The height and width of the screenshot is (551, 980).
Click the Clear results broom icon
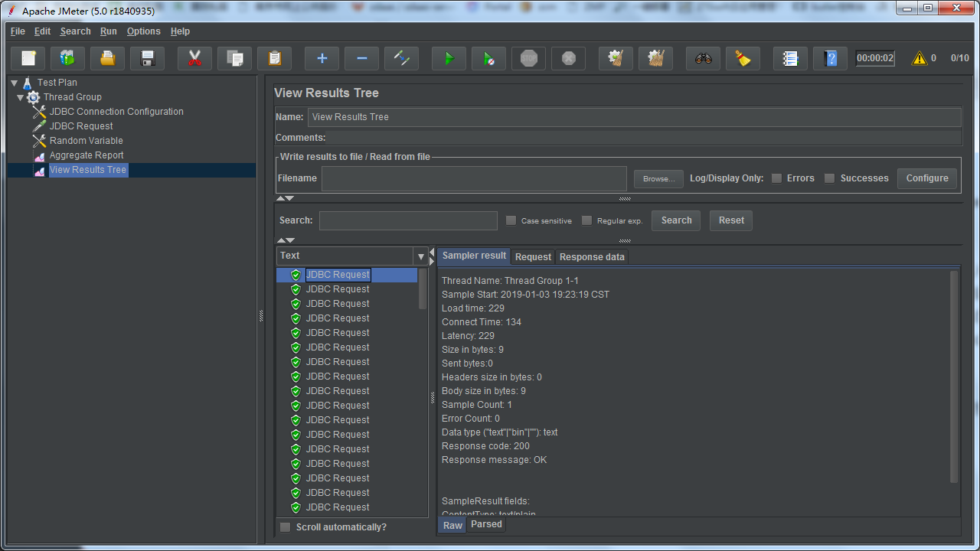pos(616,58)
